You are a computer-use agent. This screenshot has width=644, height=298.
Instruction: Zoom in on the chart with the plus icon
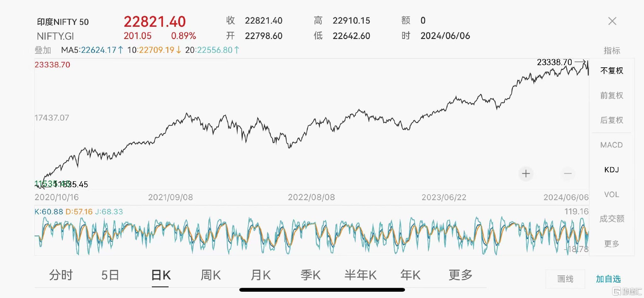(525, 174)
